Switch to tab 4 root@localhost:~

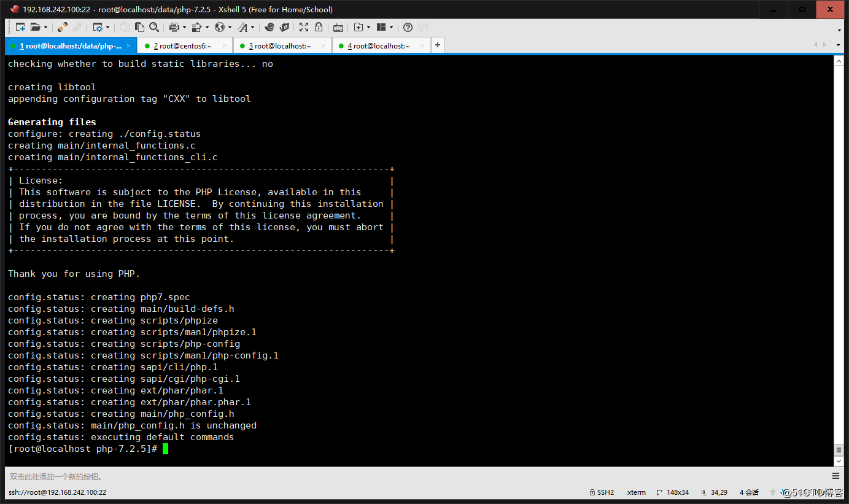click(381, 46)
